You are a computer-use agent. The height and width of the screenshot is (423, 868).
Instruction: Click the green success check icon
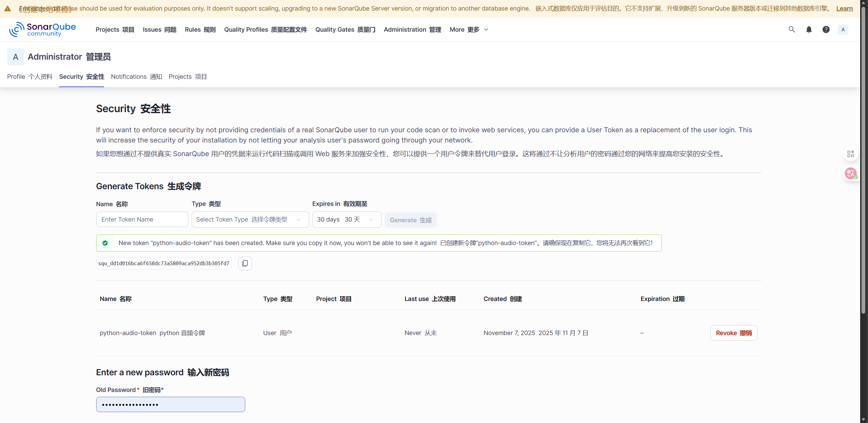(x=105, y=243)
